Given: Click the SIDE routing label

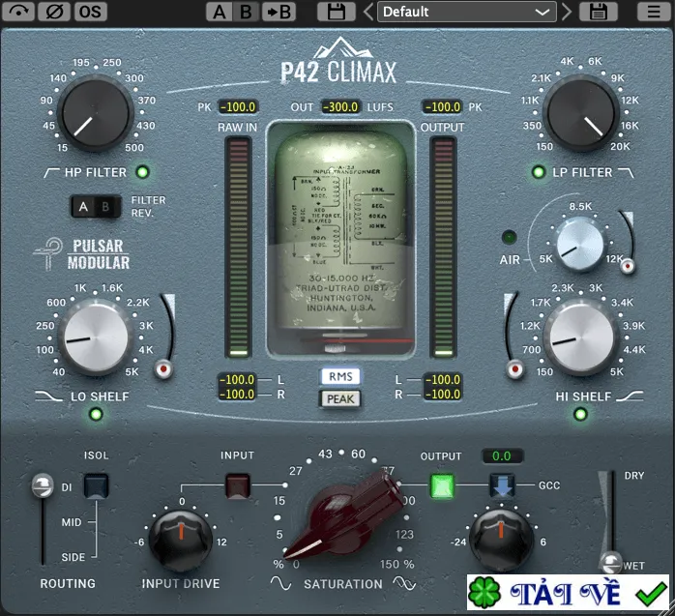Looking at the screenshot, I should pos(73,557).
